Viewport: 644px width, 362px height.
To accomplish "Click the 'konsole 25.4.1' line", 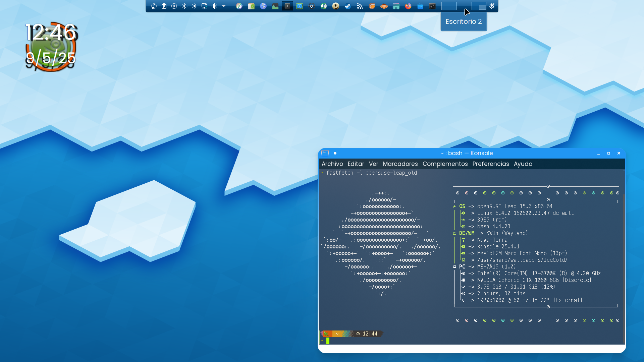I will (498, 247).
